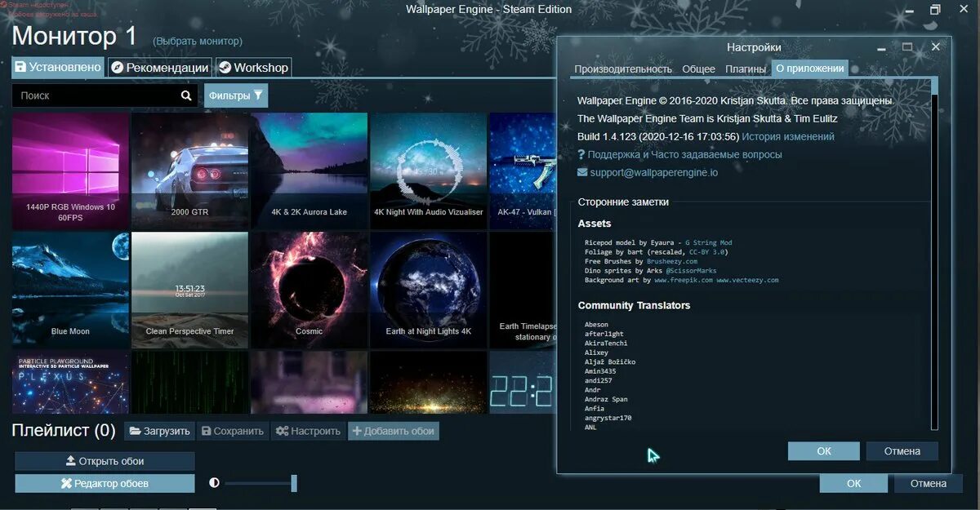The height and width of the screenshot is (510, 980).
Task: Select the Particle Playground Plexus wallpaper
Action: coord(70,382)
